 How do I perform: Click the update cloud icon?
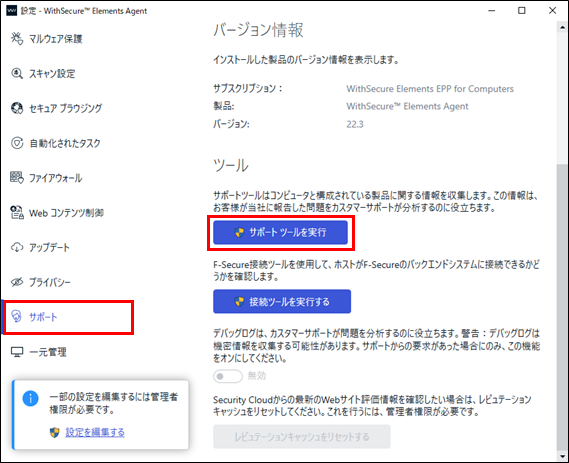tap(17, 247)
